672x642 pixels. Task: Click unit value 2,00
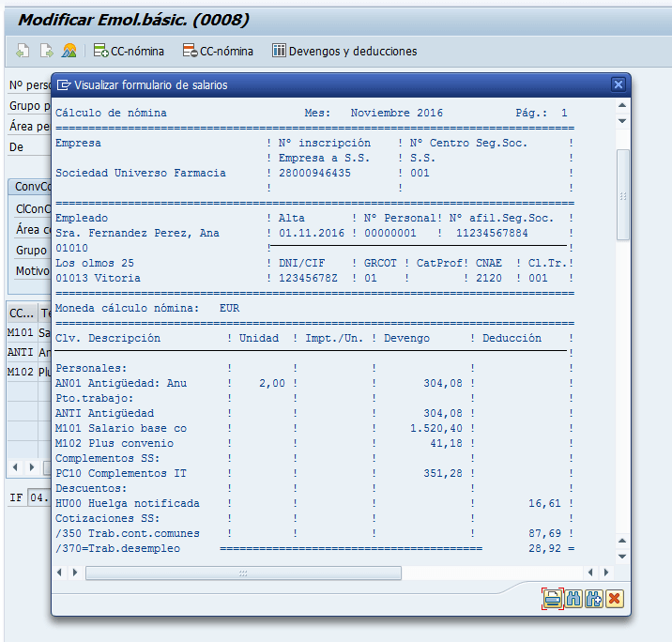(272, 383)
